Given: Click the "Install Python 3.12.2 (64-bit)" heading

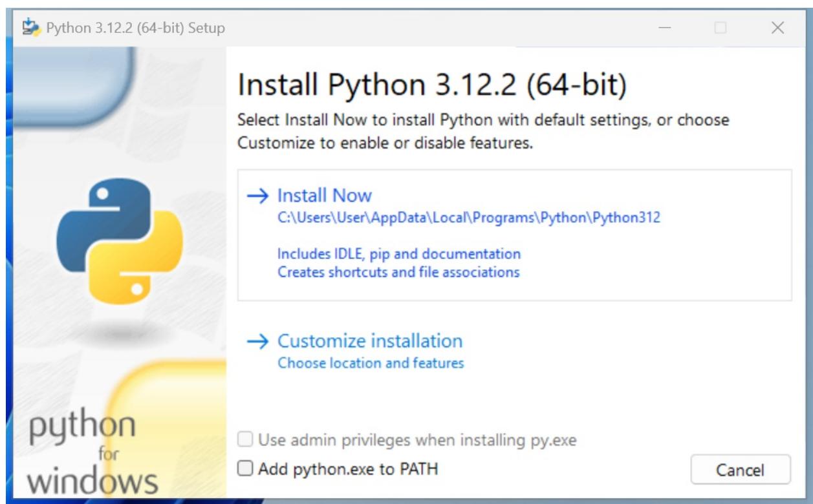Looking at the screenshot, I should [x=432, y=88].
